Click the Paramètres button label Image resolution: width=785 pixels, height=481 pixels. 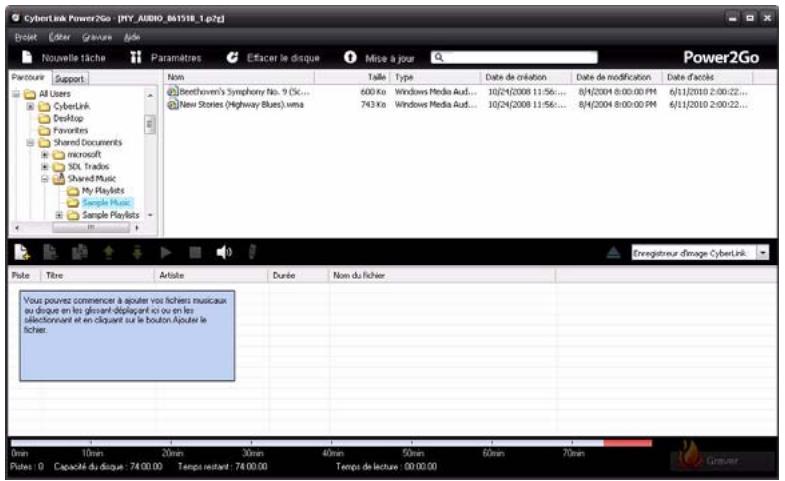tap(176, 58)
